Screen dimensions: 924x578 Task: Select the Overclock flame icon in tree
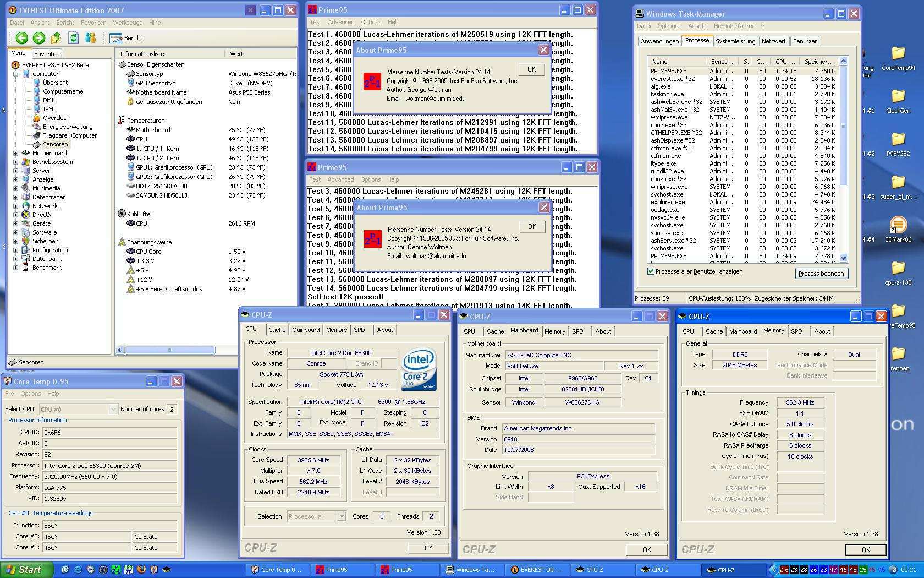[36, 118]
